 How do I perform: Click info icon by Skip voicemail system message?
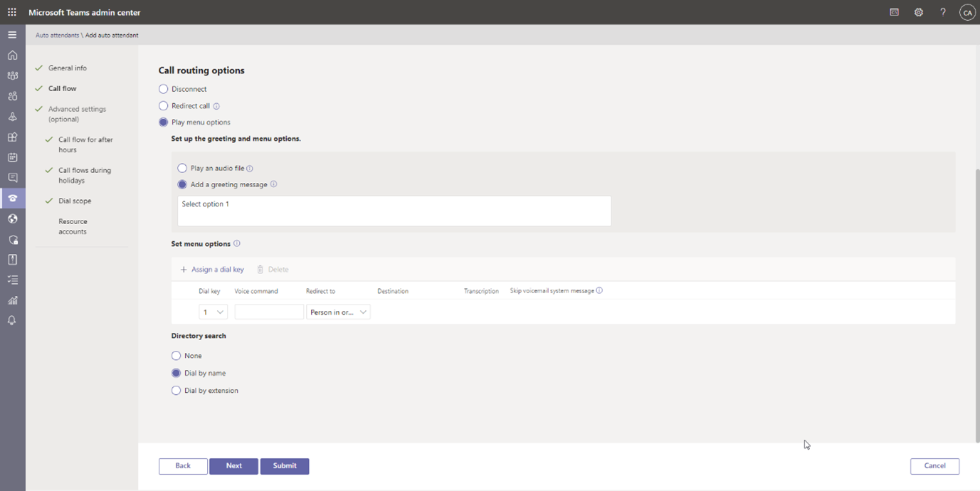(599, 290)
